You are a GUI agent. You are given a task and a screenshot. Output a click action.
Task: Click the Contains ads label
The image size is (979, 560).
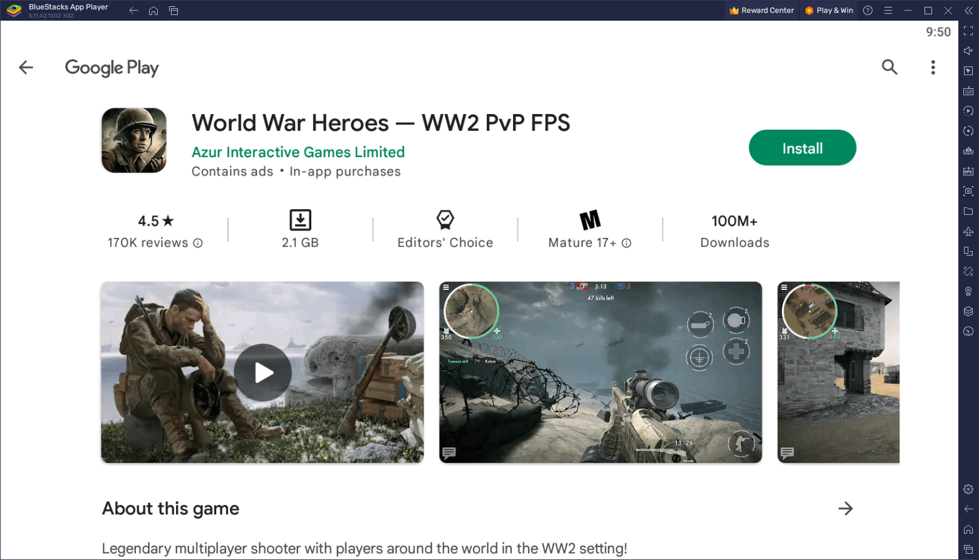coord(232,172)
